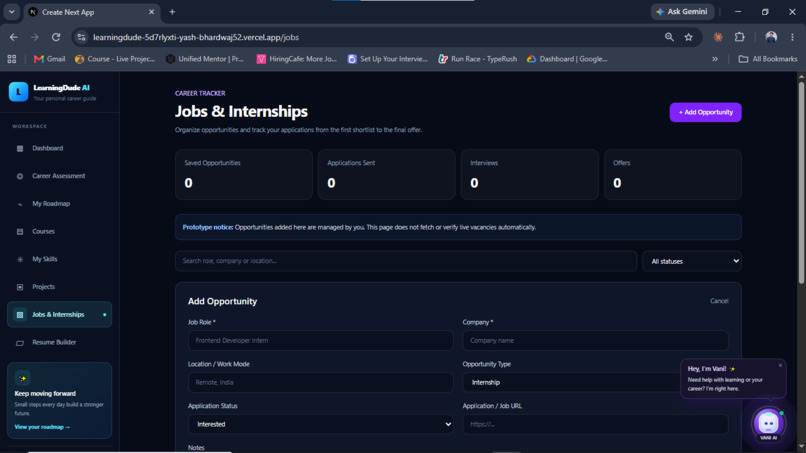Click the Application / Job URL input field
The height and width of the screenshot is (453, 806).
pos(595,424)
